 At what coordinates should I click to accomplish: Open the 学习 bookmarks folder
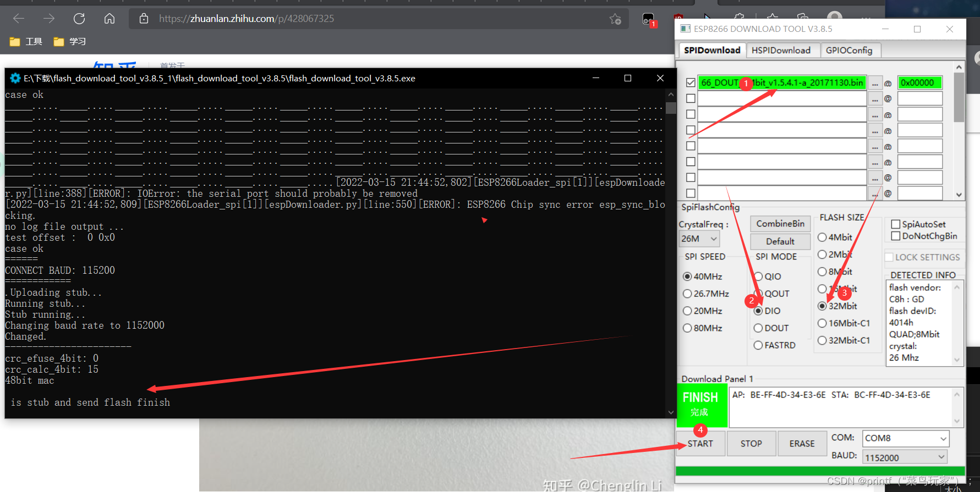point(69,42)
